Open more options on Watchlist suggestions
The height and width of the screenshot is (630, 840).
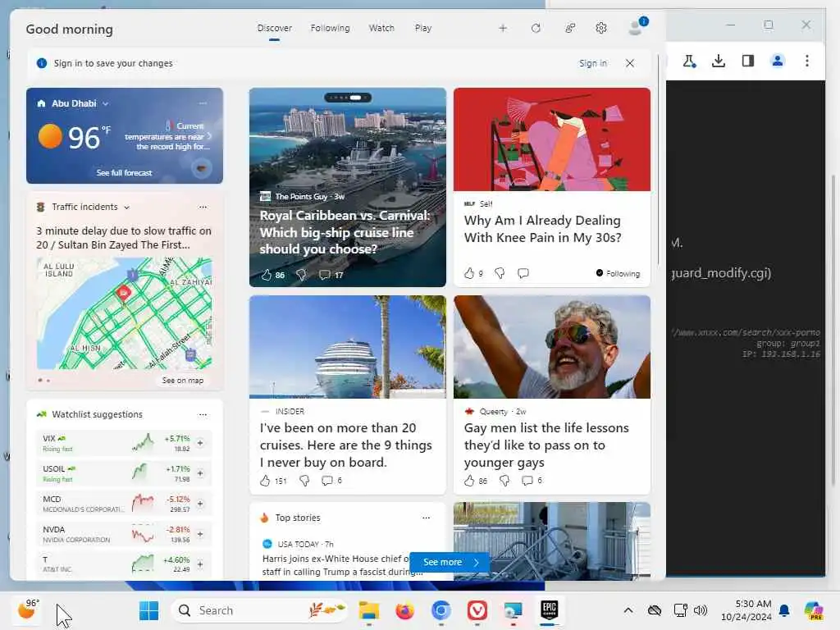coord(203,414)
